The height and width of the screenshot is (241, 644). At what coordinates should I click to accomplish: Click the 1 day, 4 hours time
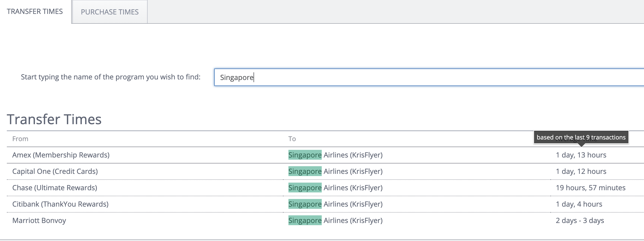click(x=579, y=204)
